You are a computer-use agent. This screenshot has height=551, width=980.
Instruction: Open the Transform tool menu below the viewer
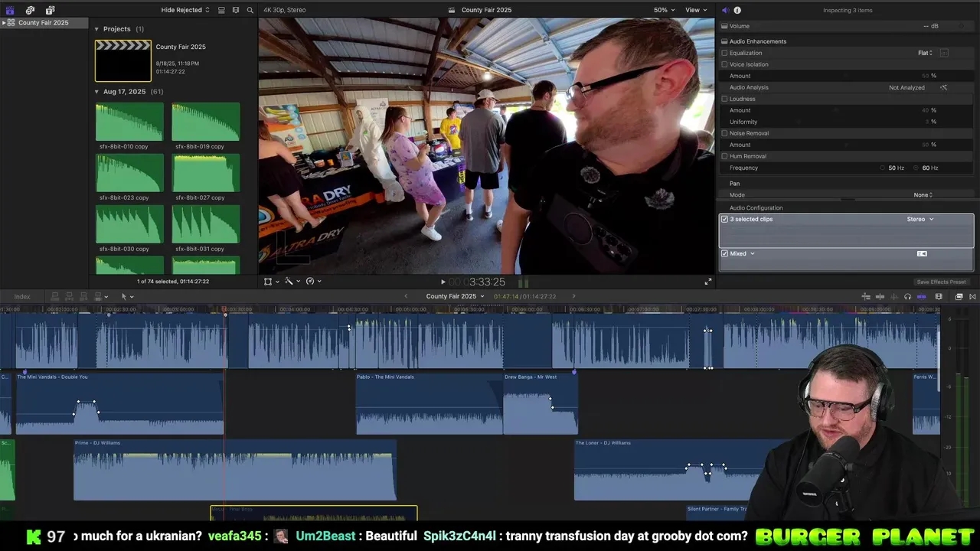pos(271,282)
